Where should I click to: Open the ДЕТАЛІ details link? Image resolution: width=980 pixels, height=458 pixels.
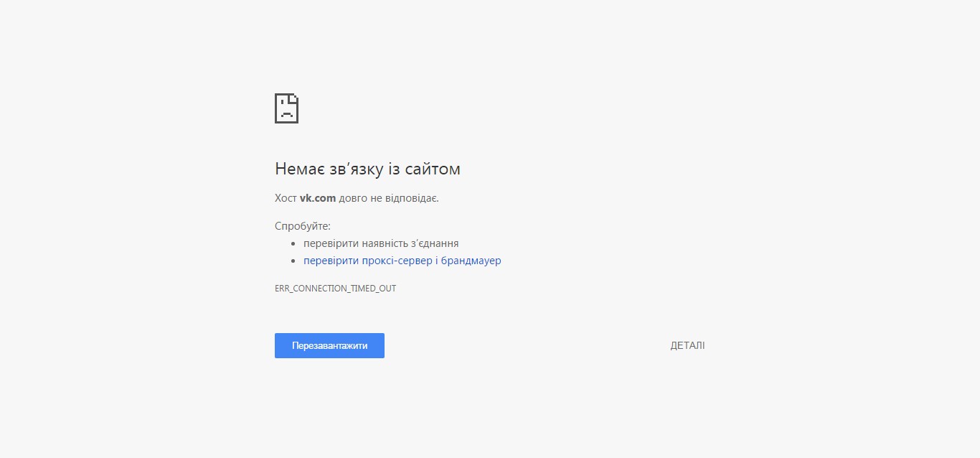[687, 345]
